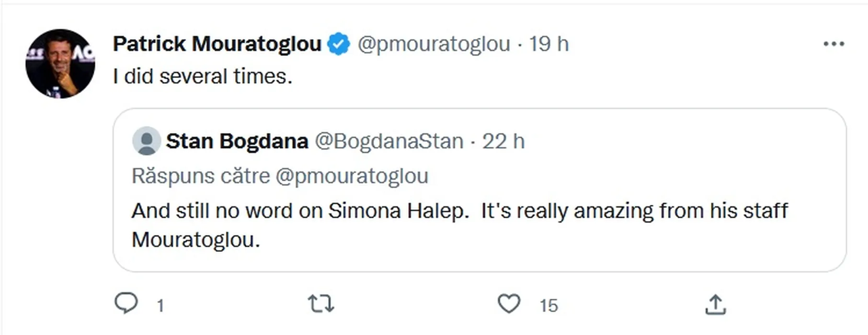This screenshot has height=335, width=868.
Task: Open the 19 h timestamp link
Action: click(549, 44)
